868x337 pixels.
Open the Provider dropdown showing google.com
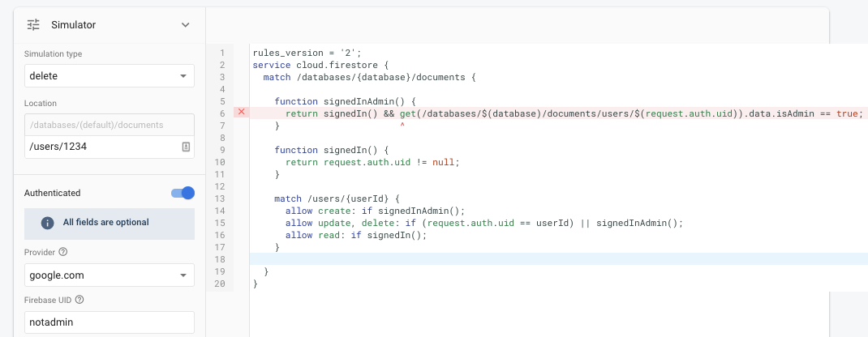(109, 275)
